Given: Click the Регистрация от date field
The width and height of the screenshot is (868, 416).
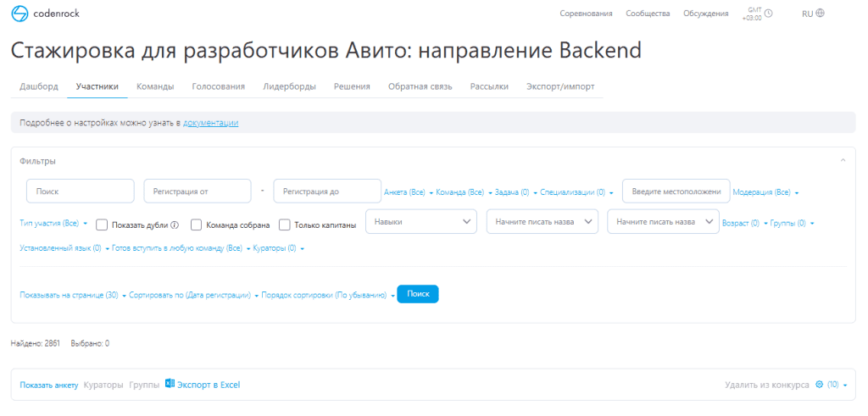Looking at the screenshot, I should coord(198,191).
